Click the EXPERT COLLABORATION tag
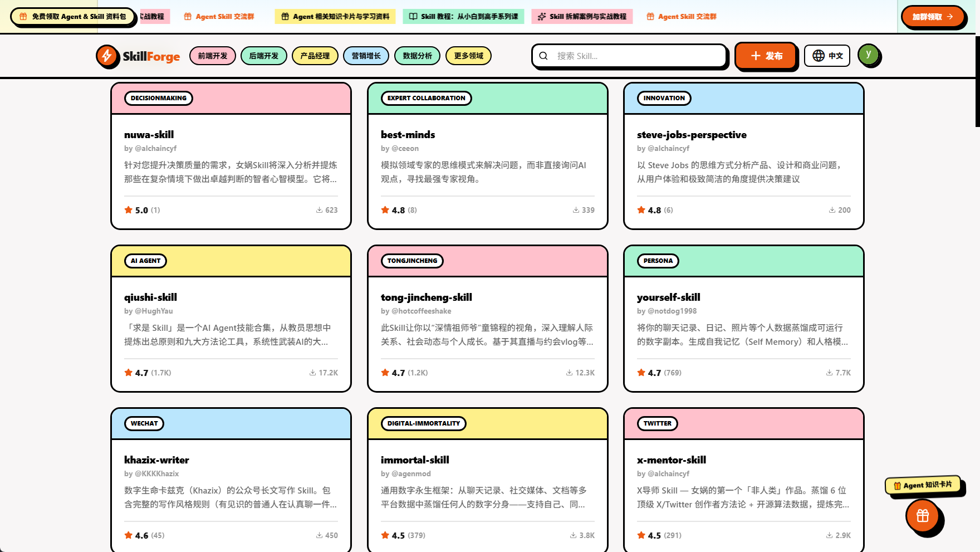 (x=427, y=98)
